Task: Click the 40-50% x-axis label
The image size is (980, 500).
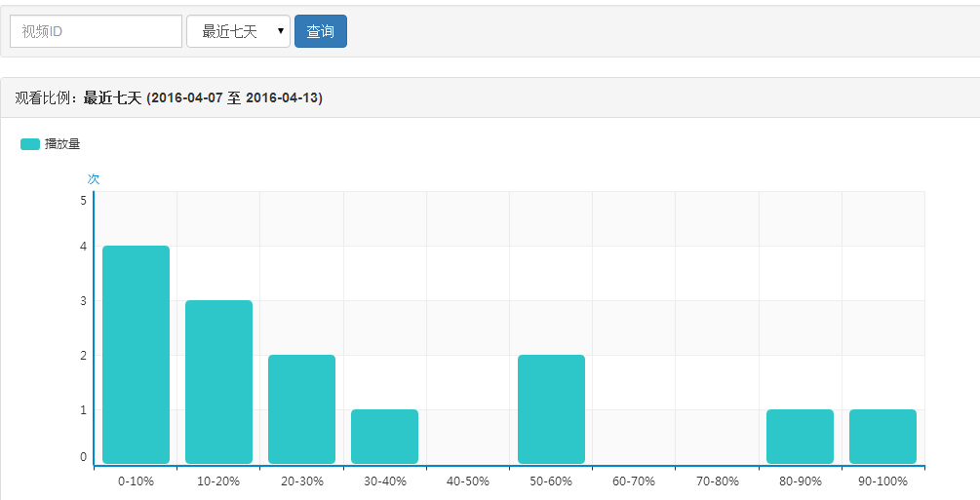Action: coord(468,481)
